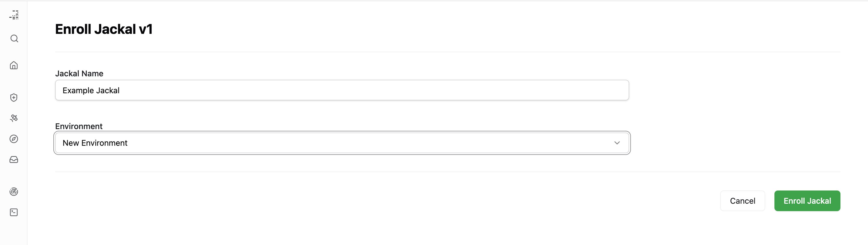
Task: Click inside the Jackal Name field
Action: pos(342,90)
